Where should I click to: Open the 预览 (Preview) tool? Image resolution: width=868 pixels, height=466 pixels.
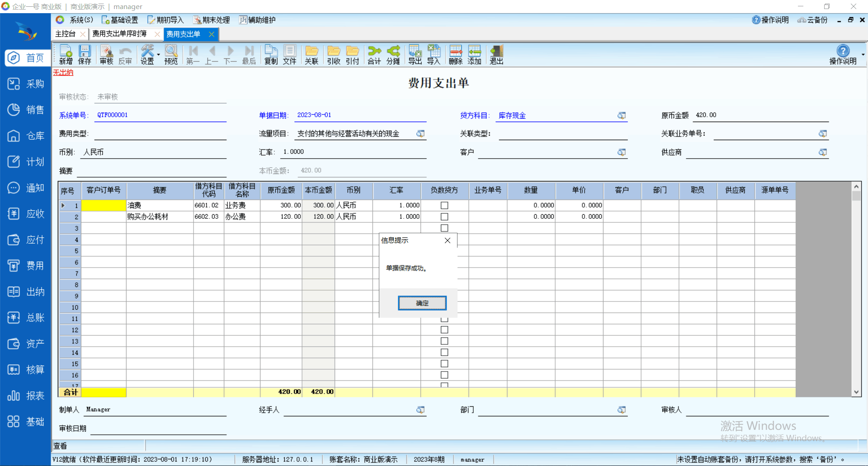click(171, 55)
